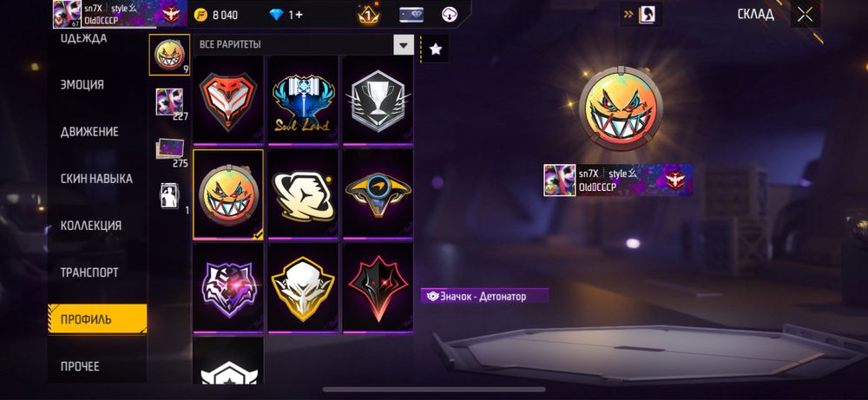This screenshot has width=868, height=400.
Task: Toggle favorites star filter
Action: [436, 49]
